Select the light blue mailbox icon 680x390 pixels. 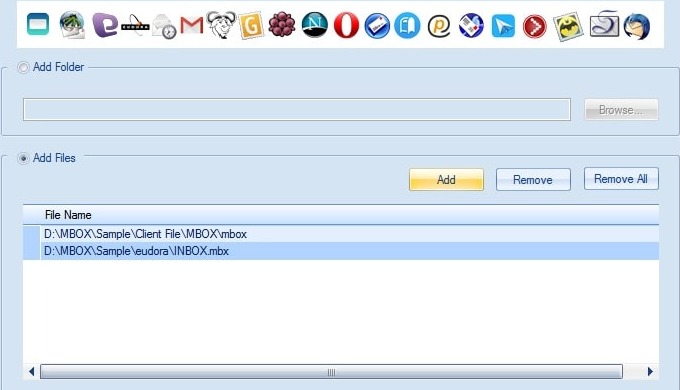click(407, 26)
